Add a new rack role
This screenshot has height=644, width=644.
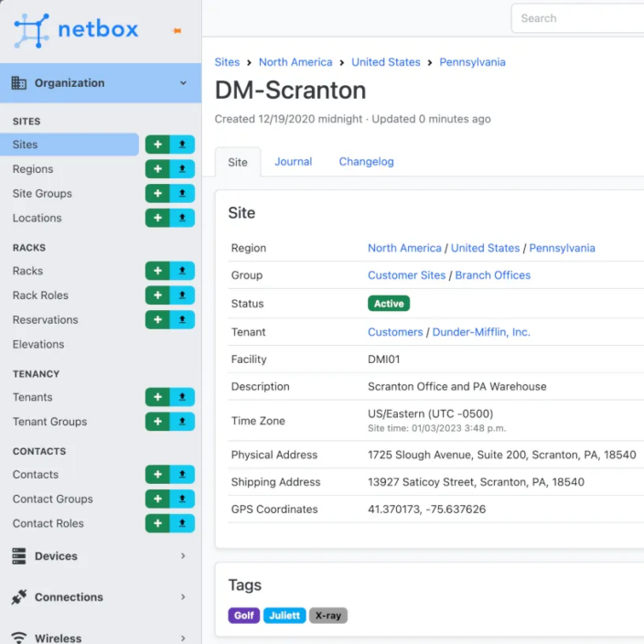(157, 295)
